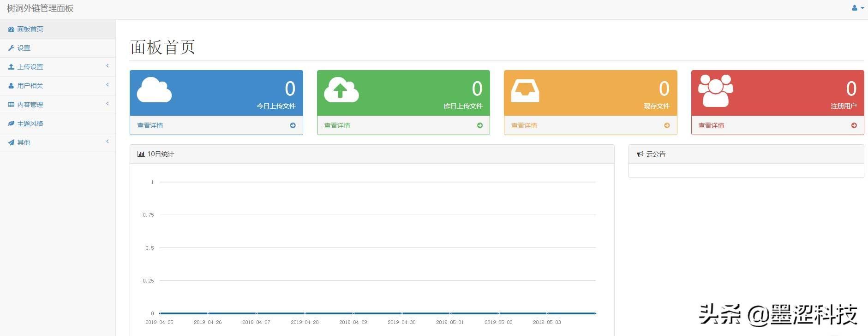Image resolution: width=868 pixels, height=336 pixels.
Task: Click the 0.75 y-axis value
Action: (x=148, y=215)
